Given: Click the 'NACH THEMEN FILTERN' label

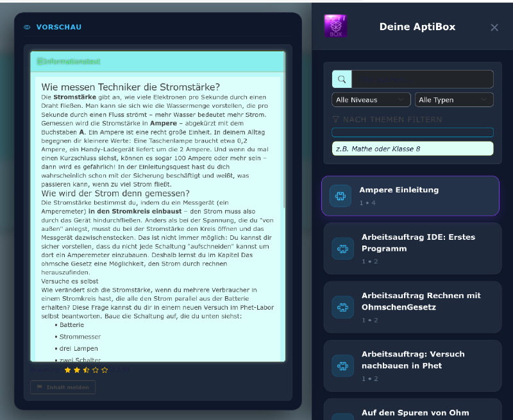Looking at the screenshot, I should (392, 119).
